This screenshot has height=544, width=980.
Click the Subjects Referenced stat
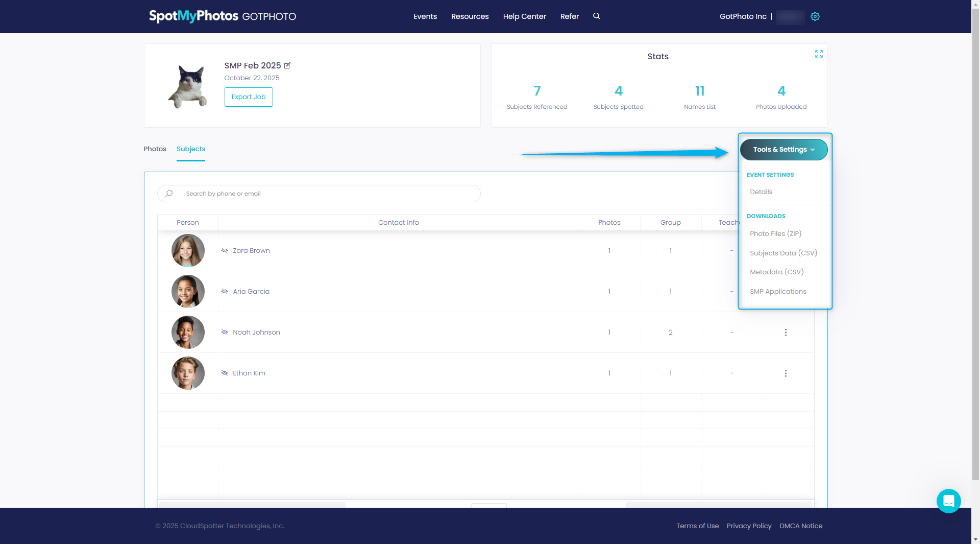click(537, 97)
